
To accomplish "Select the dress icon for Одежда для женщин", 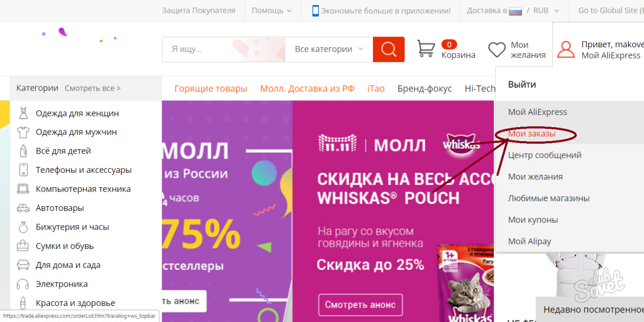I will [x=23, y=113].
